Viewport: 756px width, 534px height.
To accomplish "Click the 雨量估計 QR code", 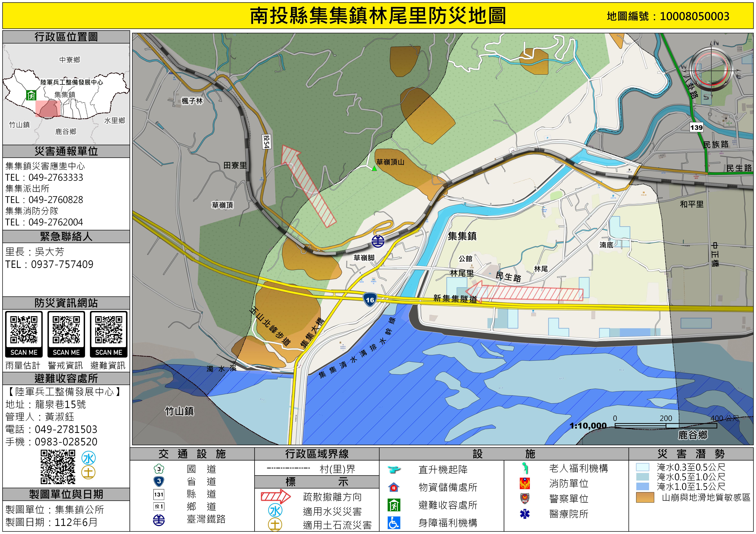I will pos(24,330).
